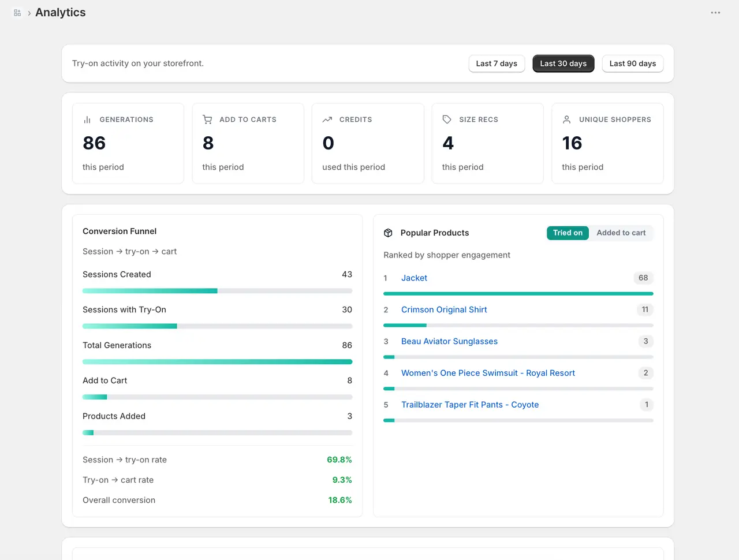Viewport: 739px width, 560px height.
Task: Switch to the Tried on tab
Action: point(568,233)
